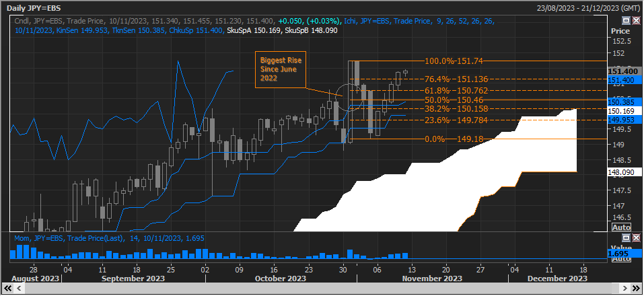
Task: Click the Auto scale button on price axis
Action: point(621,227)
